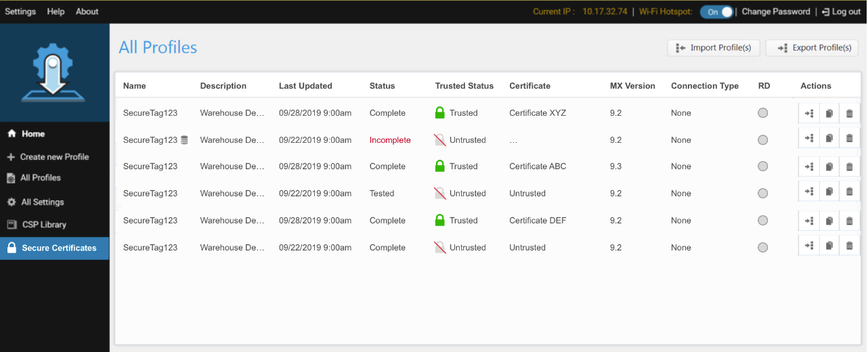Delete the profile with Certificate ABC

coord(849,167)
